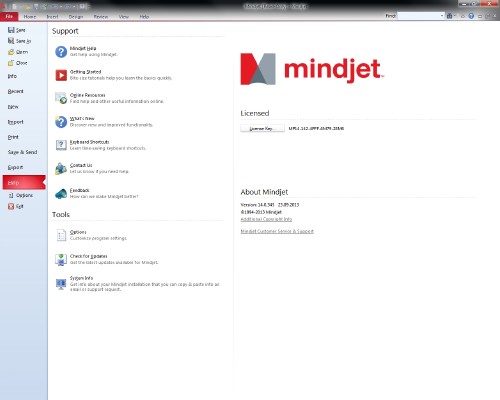Open the Additional Copyright Info link
The width and height of the screenshot is (500, 400).
click(x=266, y=219)
